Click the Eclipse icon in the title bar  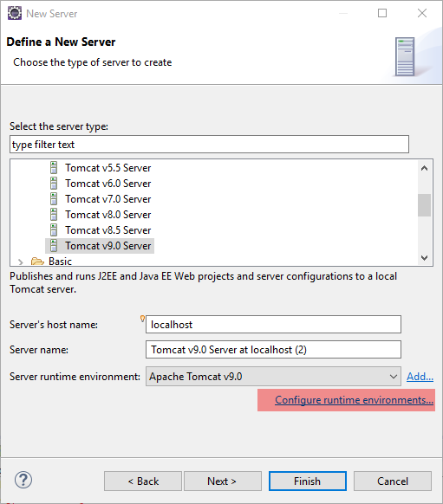coord(15,13)
